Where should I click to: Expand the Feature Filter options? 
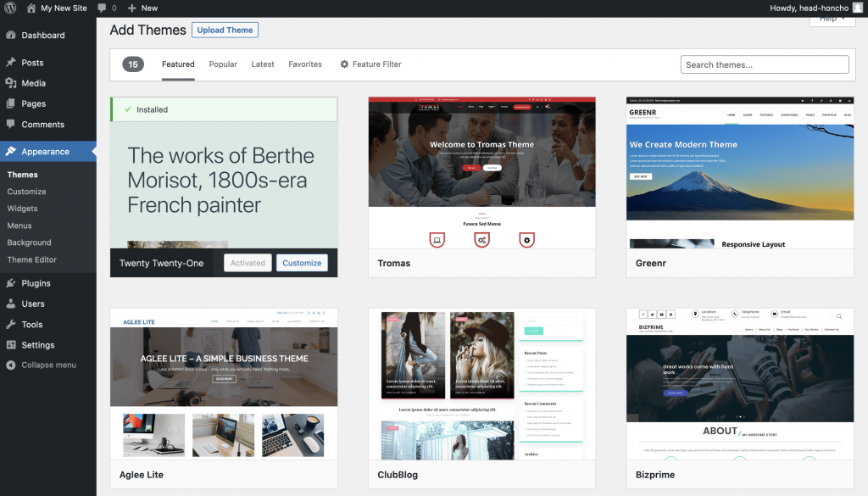pyautogui.click(x=370, y=64)
